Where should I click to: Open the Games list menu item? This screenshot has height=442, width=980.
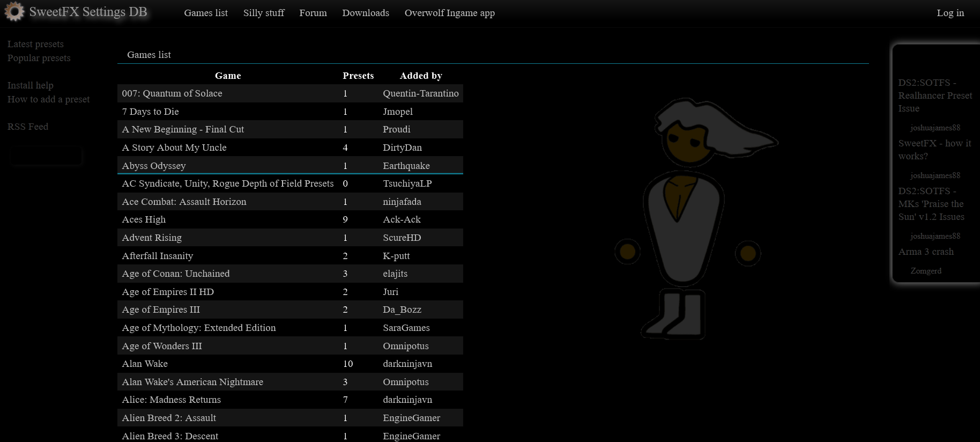pyautogui.click(x=206, y=13)
